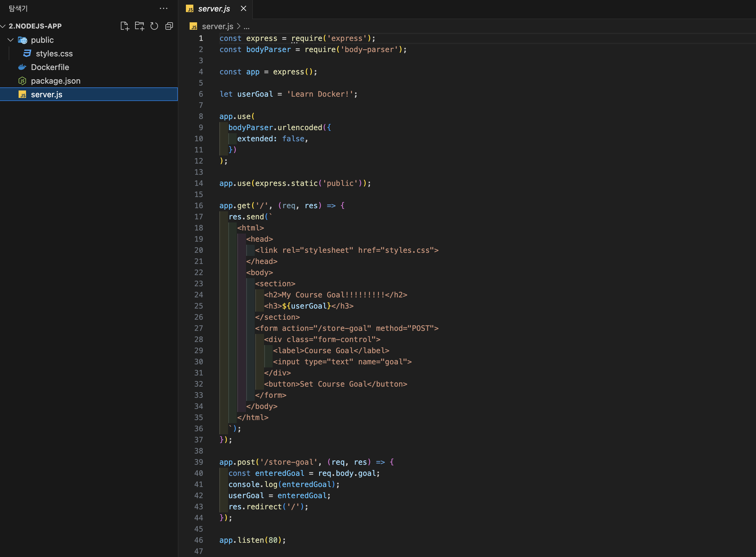Open the Dockerfile
Image resolution: width=756 pixels, height=557 pixels.
tap(51, 67)
